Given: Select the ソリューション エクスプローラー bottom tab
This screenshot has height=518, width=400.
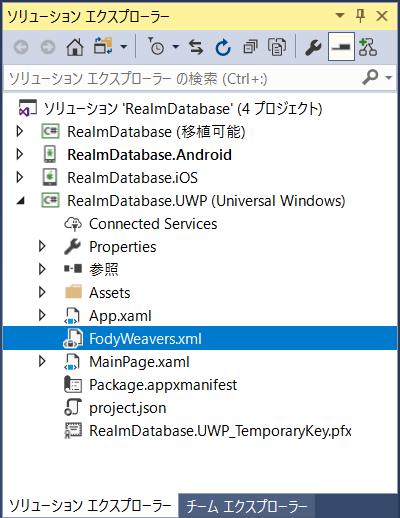Looking at the screenshot, I should (x=90, y=506).
